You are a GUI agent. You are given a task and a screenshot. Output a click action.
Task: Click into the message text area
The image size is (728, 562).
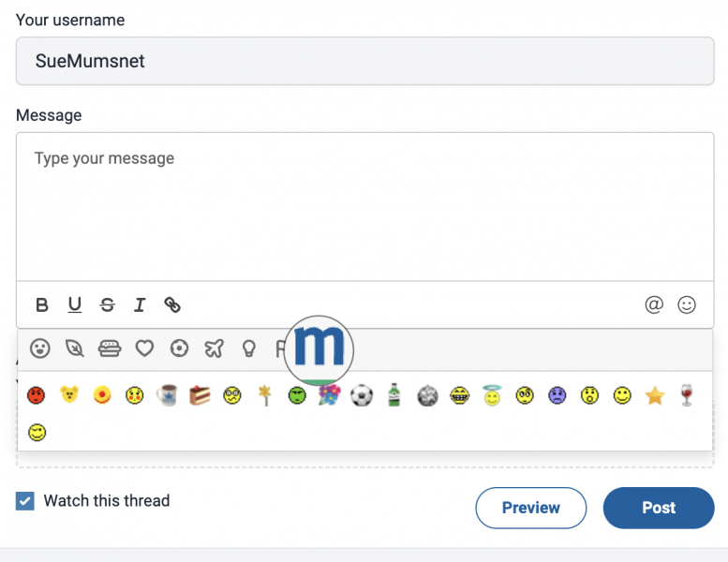[365, 206]
